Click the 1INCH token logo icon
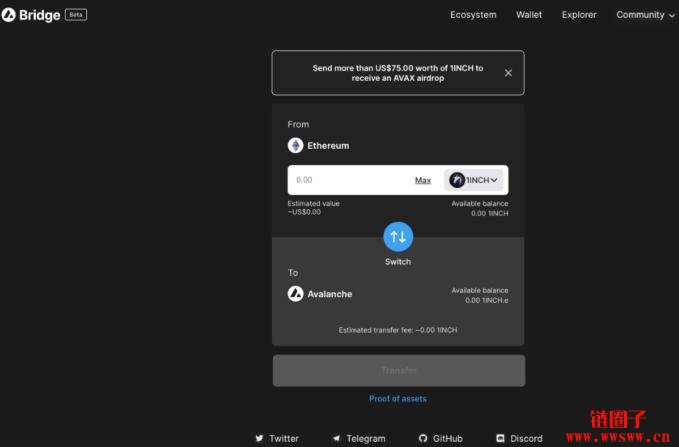 tap(457, 180)
